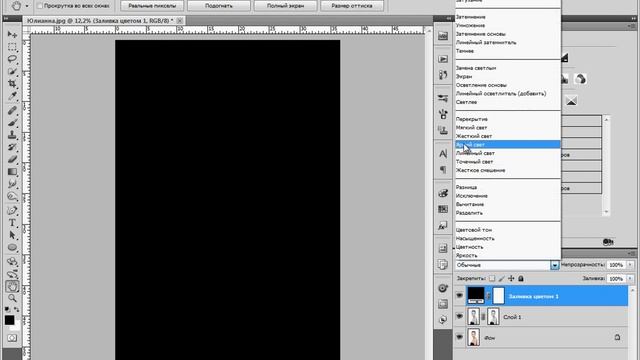Screen dimensions: 640x360
Task: Click the 'Подогнать' button
Action: 219,6
